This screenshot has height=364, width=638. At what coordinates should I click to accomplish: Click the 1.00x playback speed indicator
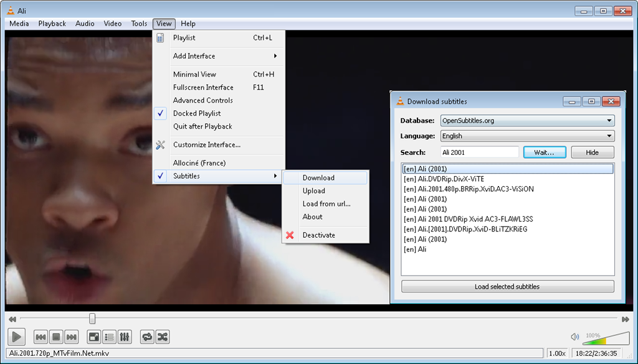pyautogui.click(x=558, y=353)
